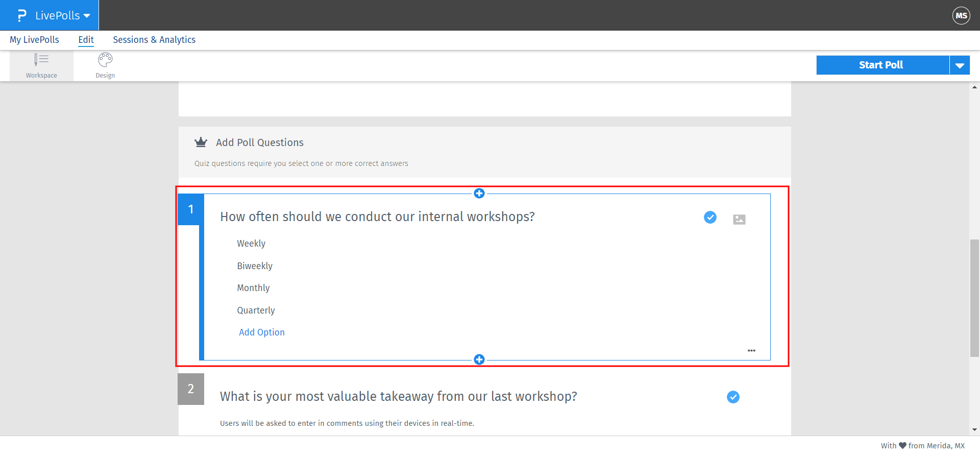Viewport: 980px width, 456px height.
Task: Add a question below question 1
Action: point(479,359)
